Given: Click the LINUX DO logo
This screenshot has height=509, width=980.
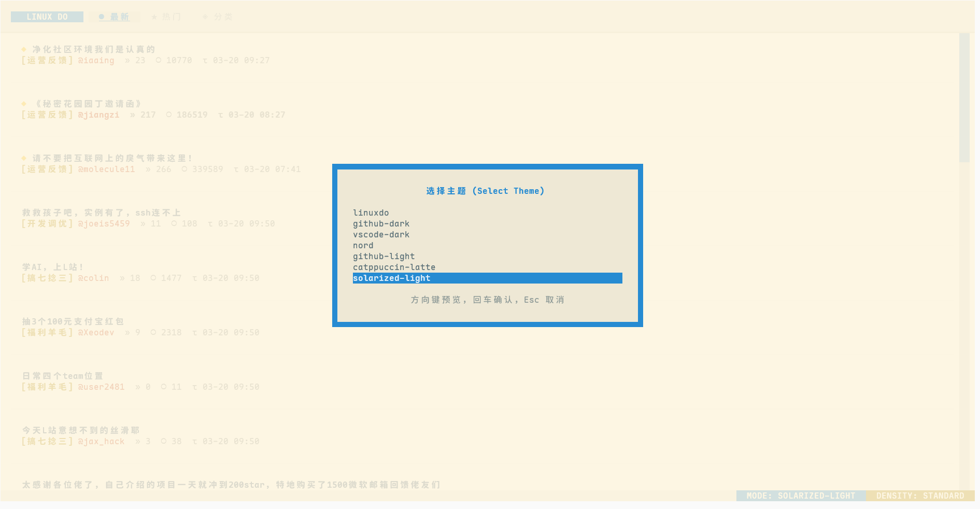Looking at the screenshot, I should [x=47, y=17].
